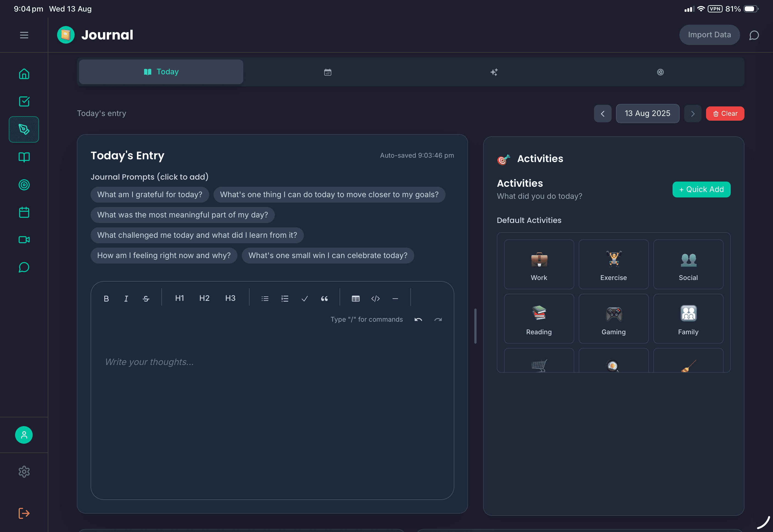Open the sparkles AI tab at the top
Screen dimensions: 773x532
(494, 72)
